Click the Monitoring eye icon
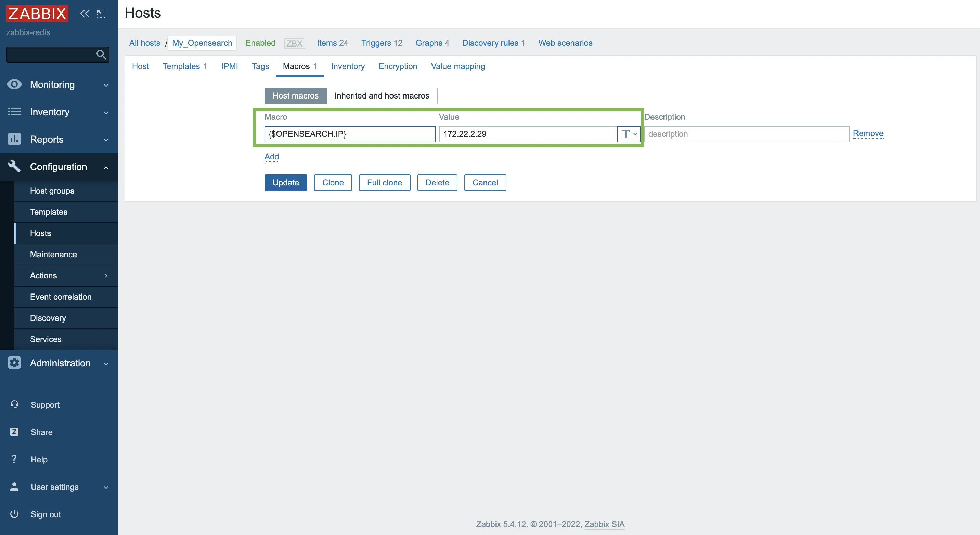Screen dimensions: 980x535 pyautogui.click(x=14, y=84)
